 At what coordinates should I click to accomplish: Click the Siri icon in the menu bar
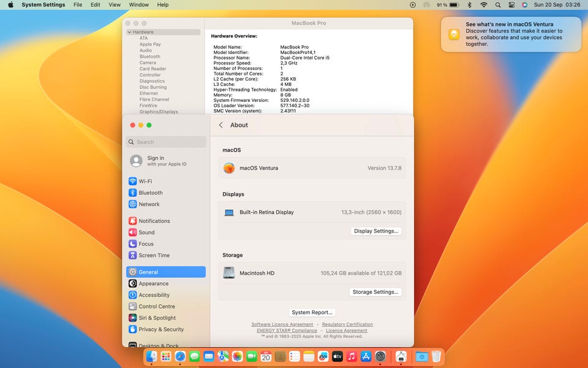coord(525,5)
